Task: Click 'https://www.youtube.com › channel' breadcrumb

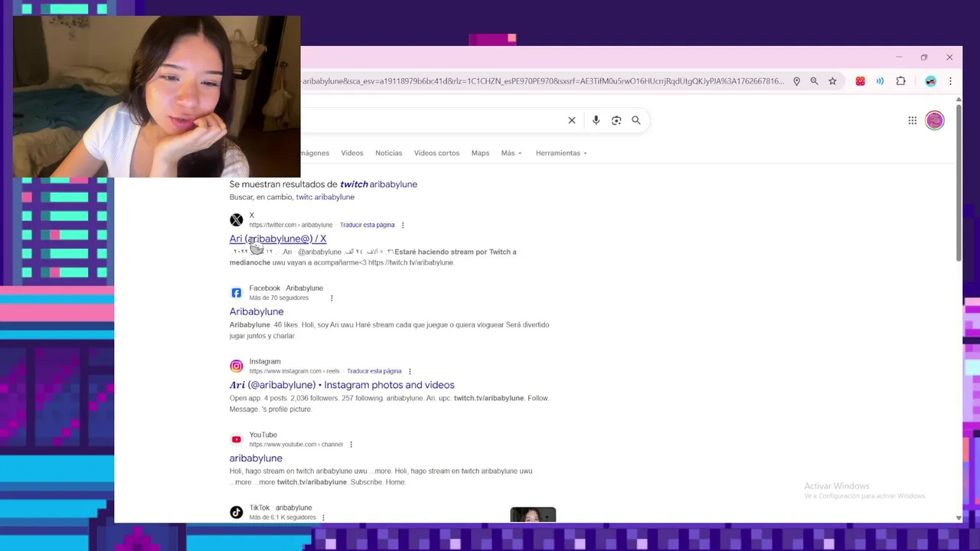Action: 296,445
